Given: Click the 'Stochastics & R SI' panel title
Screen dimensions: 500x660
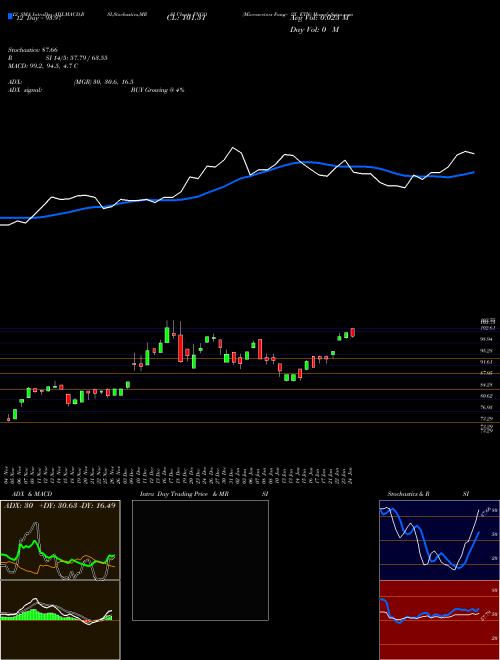Looking at the screenshot, I should click(428, 494).
